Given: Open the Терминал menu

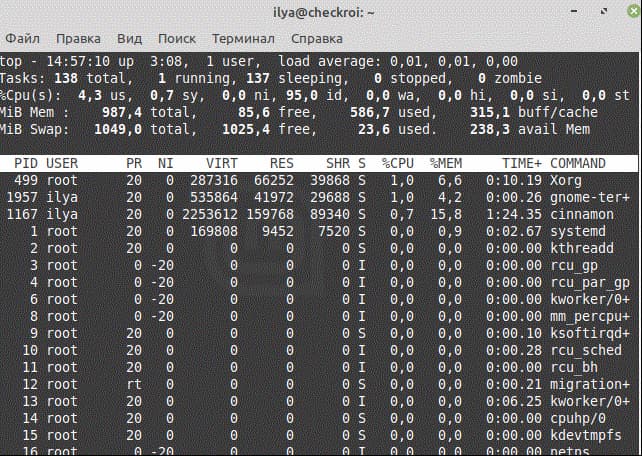Looking at the screenshot, I should (243, 38).
